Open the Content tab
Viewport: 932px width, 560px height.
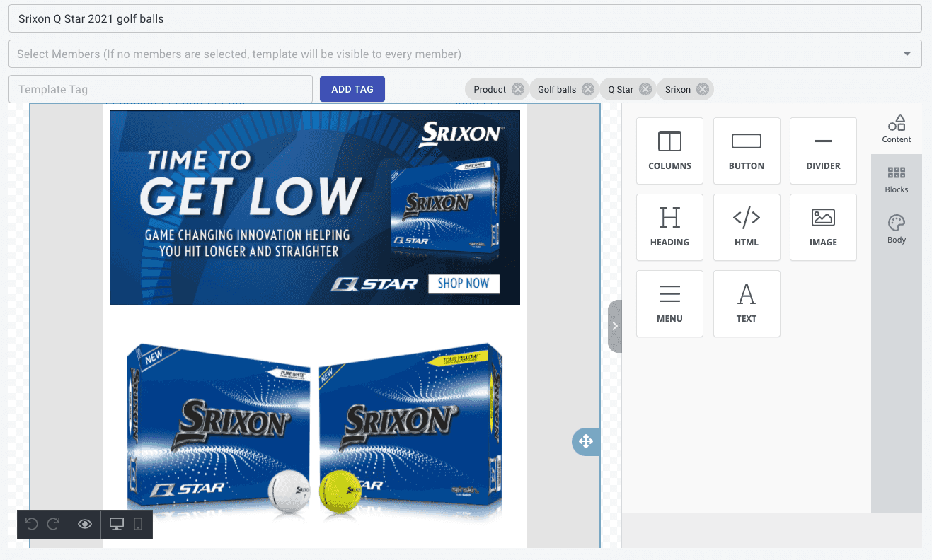[897, 129]
